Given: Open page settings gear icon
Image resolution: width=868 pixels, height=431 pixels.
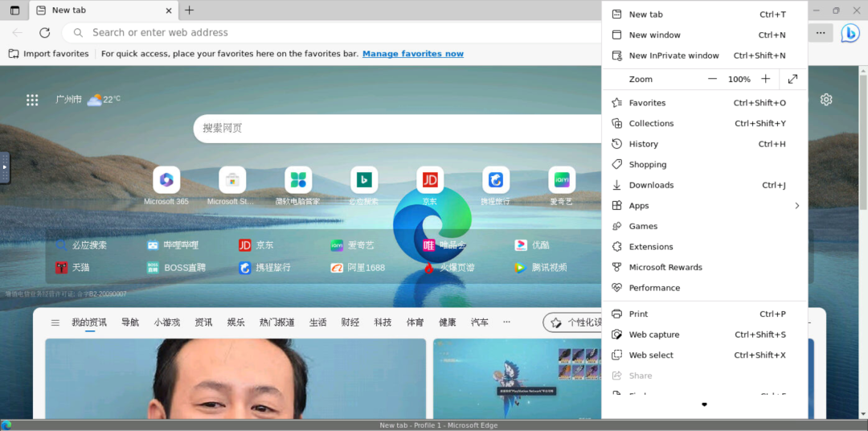Looking at the screenshot, I should tap(826, 100).
